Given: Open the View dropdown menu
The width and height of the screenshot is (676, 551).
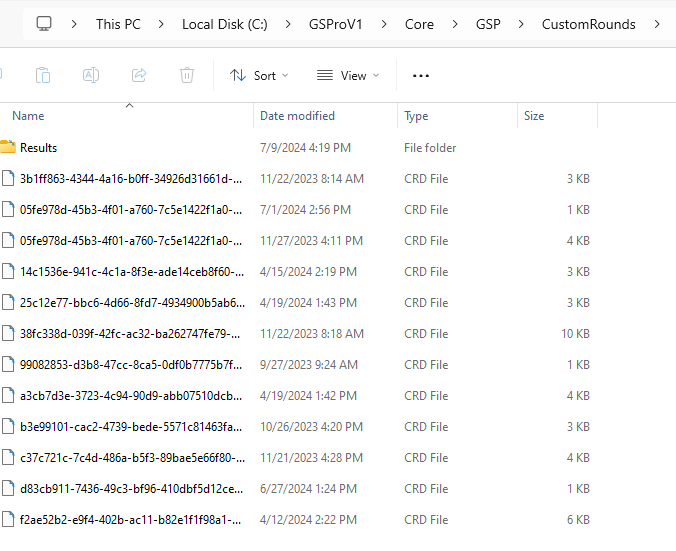Looking at the screenshot, I should (x=348, y=75).
